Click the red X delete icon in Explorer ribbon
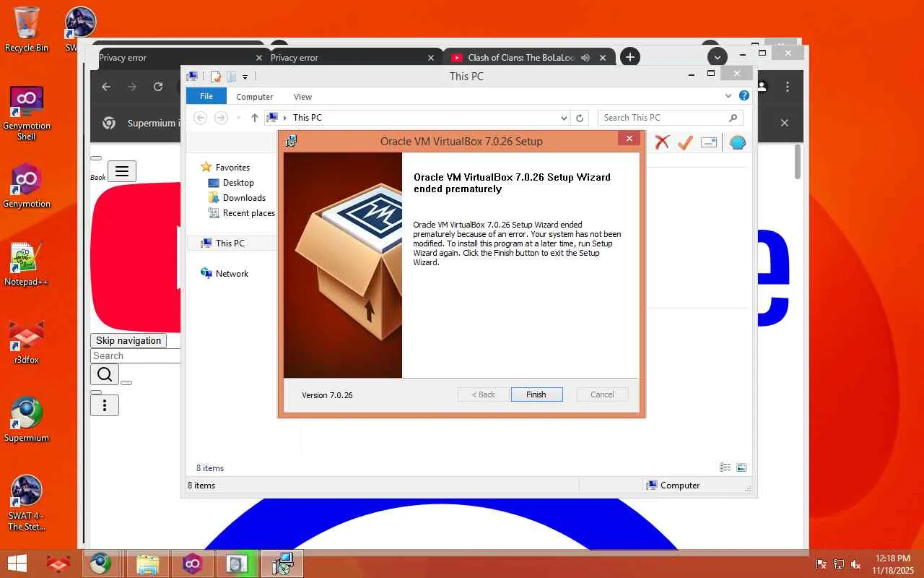The width and height of the screenshot is (924, 578). 662,142
